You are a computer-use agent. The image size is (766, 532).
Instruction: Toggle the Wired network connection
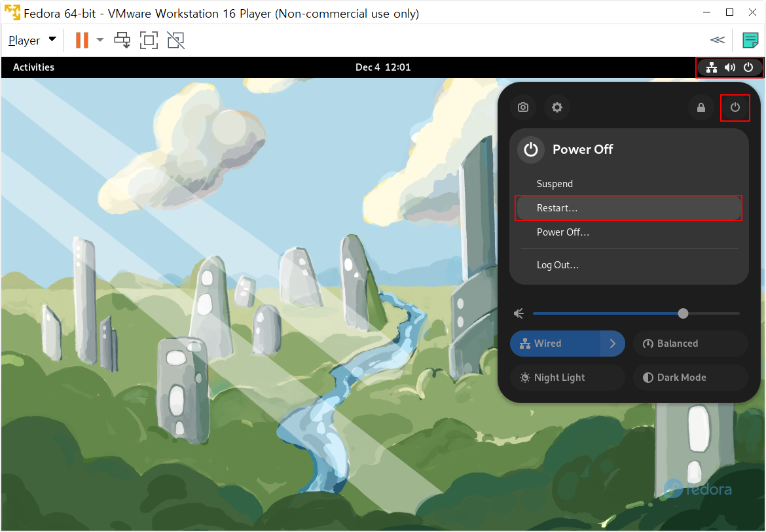(555, 344)
